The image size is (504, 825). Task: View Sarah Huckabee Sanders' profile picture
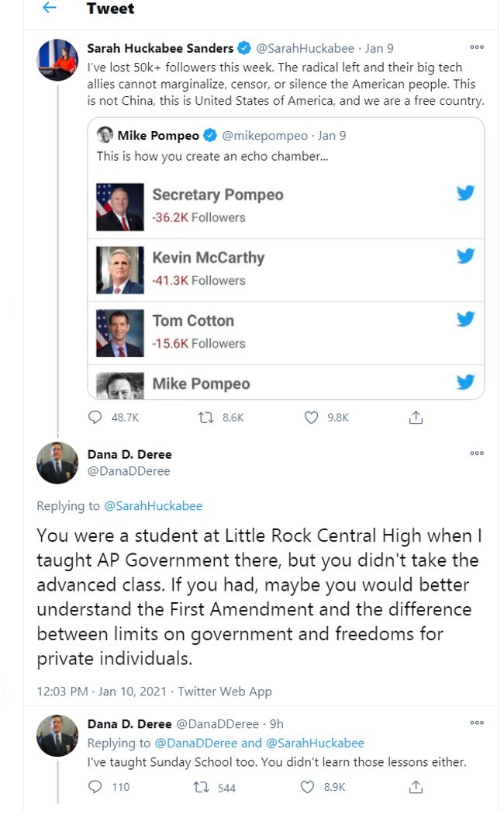point(58,60)
